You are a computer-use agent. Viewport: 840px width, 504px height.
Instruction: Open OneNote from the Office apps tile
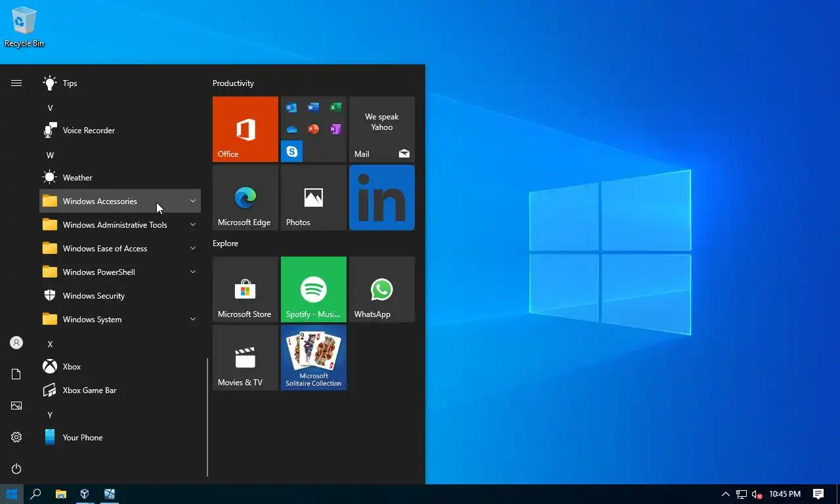335,129
